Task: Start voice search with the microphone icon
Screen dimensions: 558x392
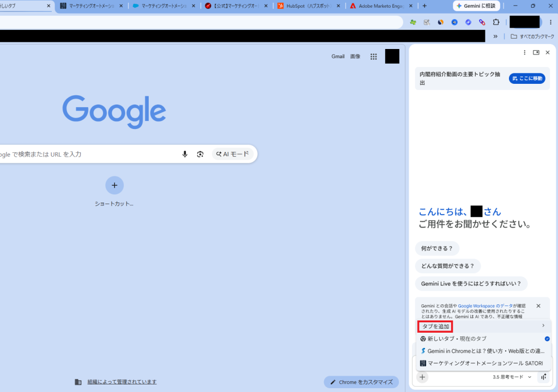Action: click(x=185, y=154)
